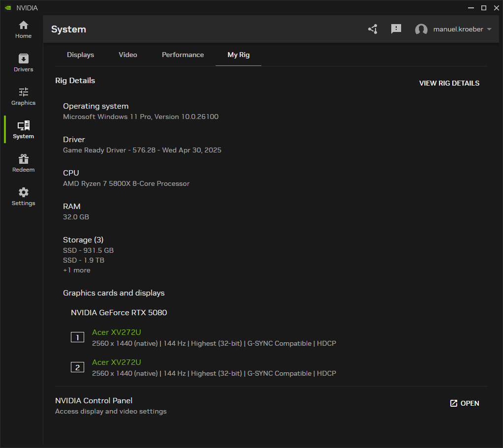
Task: Click the 'CPU' heading
Action: tap(71, 173)
